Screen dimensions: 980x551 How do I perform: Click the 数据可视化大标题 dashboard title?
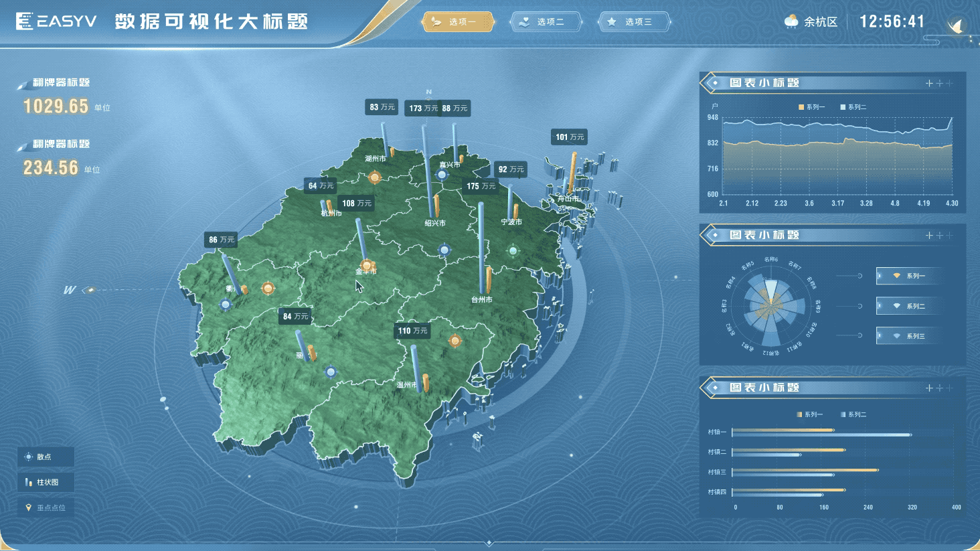212,21
